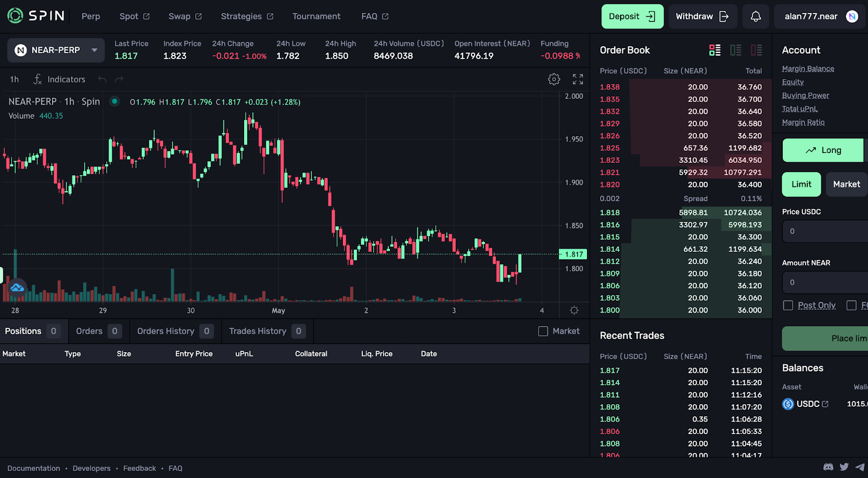Screen dimensions: 868x478
Task: Enable the Post Only checkbox
Action: (788, 305)
